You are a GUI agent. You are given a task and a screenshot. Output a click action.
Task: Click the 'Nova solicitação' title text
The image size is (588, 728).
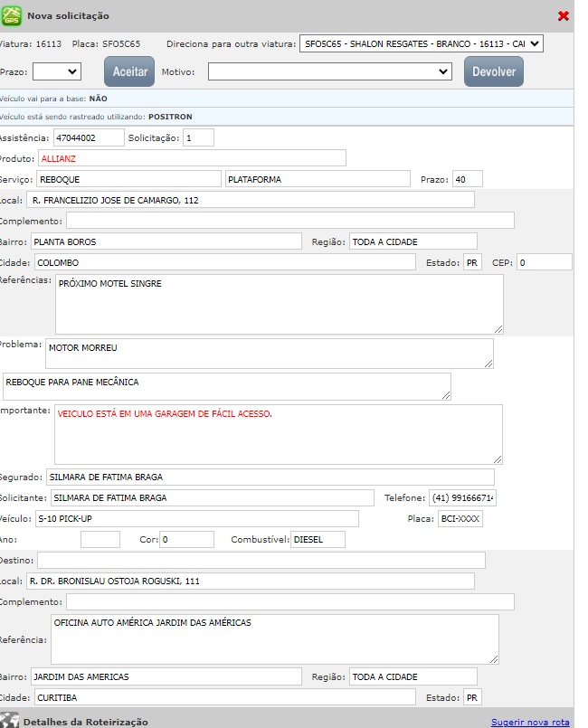tap(68, 15)
